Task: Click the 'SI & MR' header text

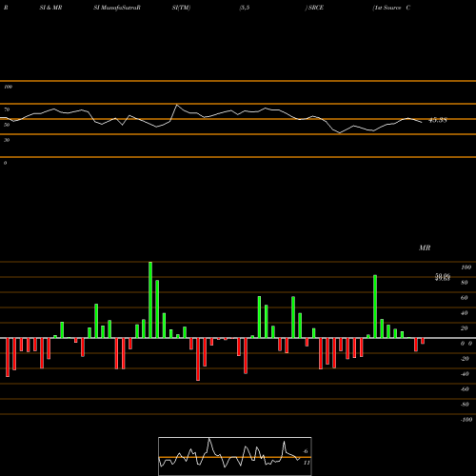Action: coord(50,8)
